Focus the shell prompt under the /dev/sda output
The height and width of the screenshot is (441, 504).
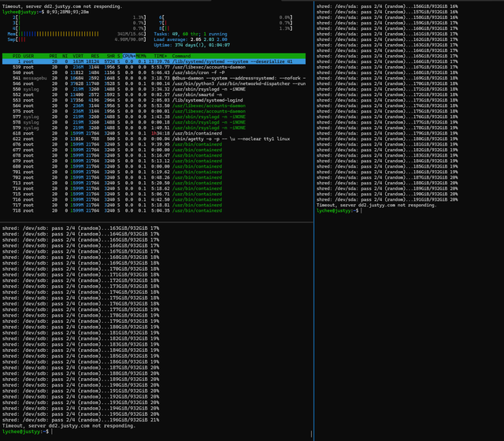click(339, 210)
